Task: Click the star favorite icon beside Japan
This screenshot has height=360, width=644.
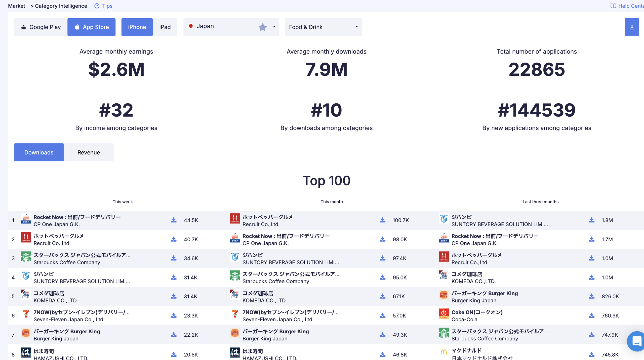Action: (x=262, y=27)
